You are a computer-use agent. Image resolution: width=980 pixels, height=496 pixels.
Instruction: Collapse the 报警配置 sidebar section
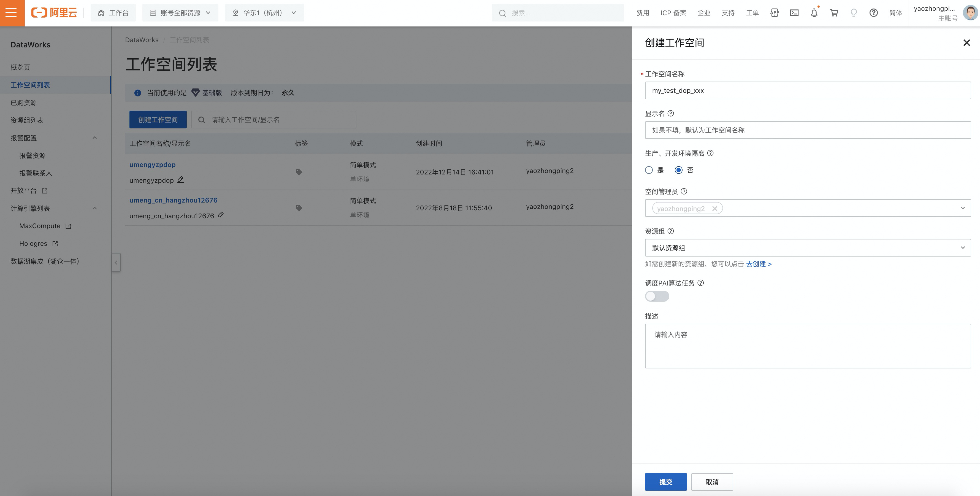tap(95, 138)
